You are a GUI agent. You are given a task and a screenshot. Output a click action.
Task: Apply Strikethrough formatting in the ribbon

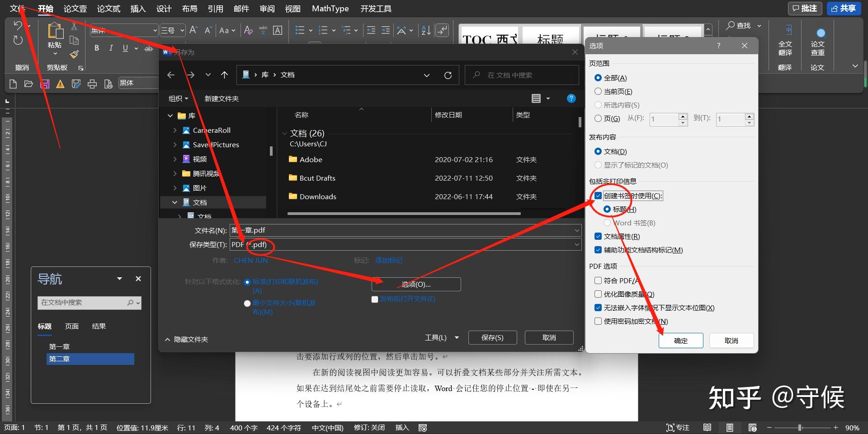point(149,49)
